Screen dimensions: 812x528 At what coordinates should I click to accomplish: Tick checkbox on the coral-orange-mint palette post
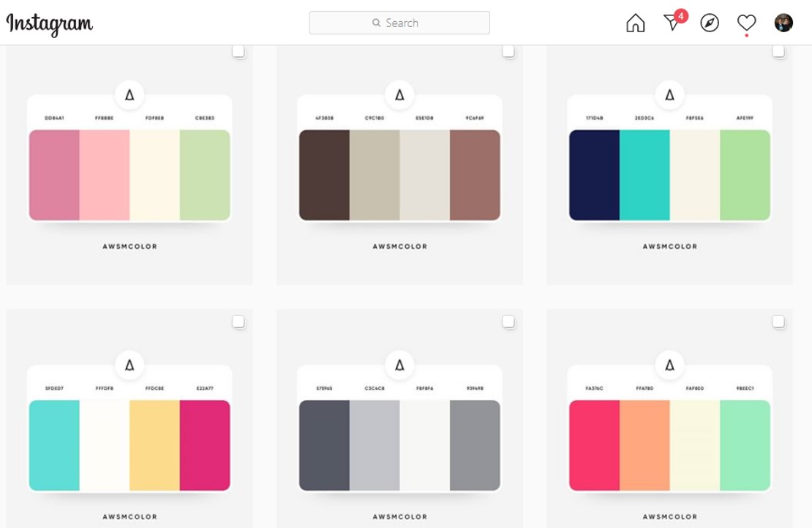tap(778, 322)
